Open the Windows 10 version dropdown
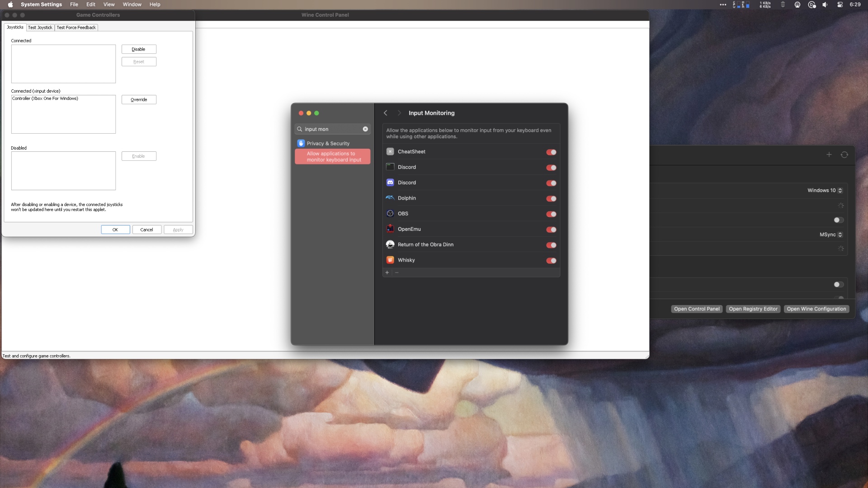The width and height of the screenshot is (868, 488). click(840, 190)
